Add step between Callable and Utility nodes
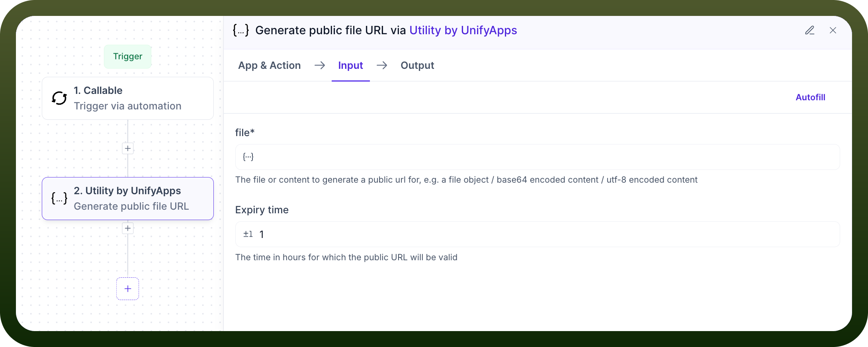 pyautogui.click(x=127, y=148)
